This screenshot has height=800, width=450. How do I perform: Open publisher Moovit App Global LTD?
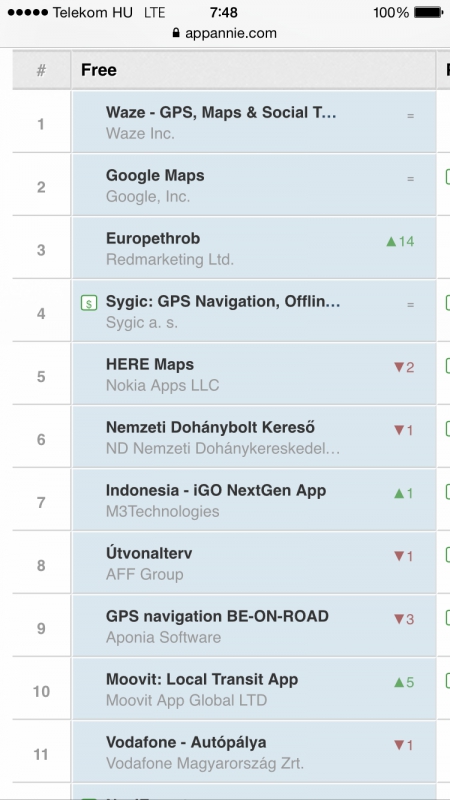(186, 700)
